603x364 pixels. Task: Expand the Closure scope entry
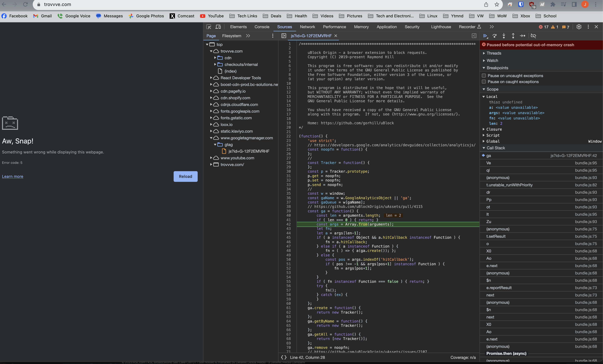[x=484, y=129]
